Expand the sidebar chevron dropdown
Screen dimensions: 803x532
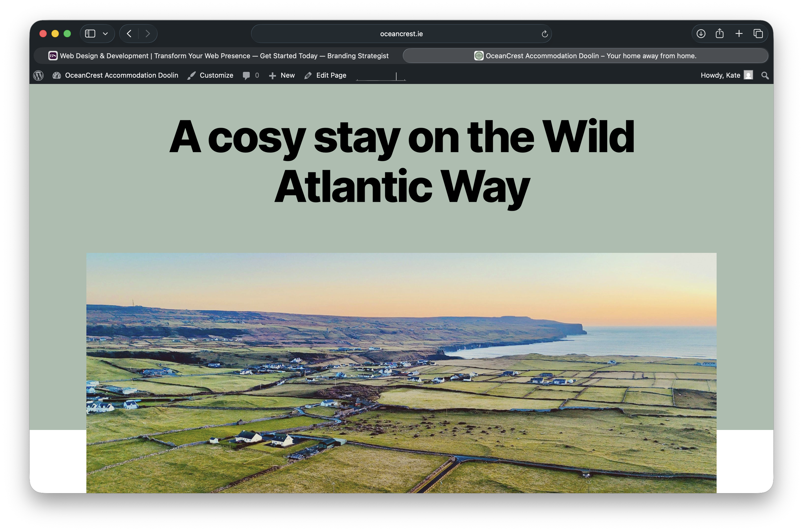105,34
